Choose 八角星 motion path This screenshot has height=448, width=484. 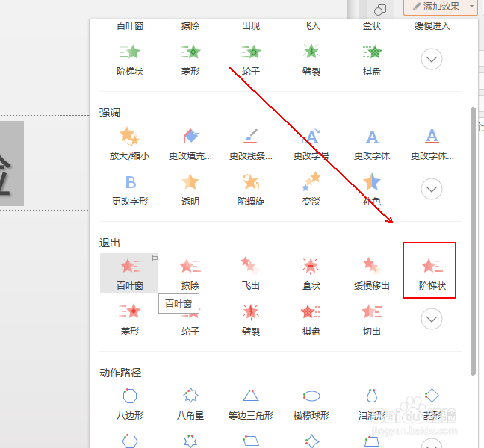tap(190, 403)
